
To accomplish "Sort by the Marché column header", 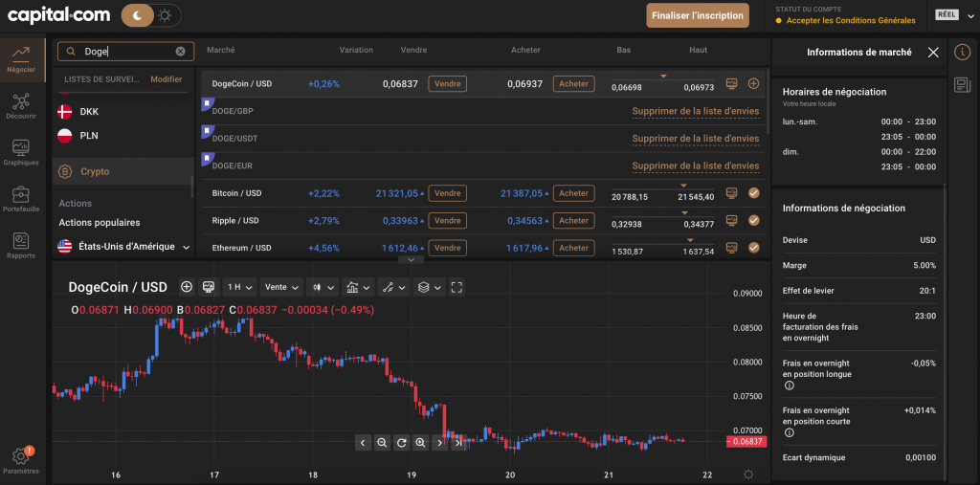I will (x=221, y=50).
